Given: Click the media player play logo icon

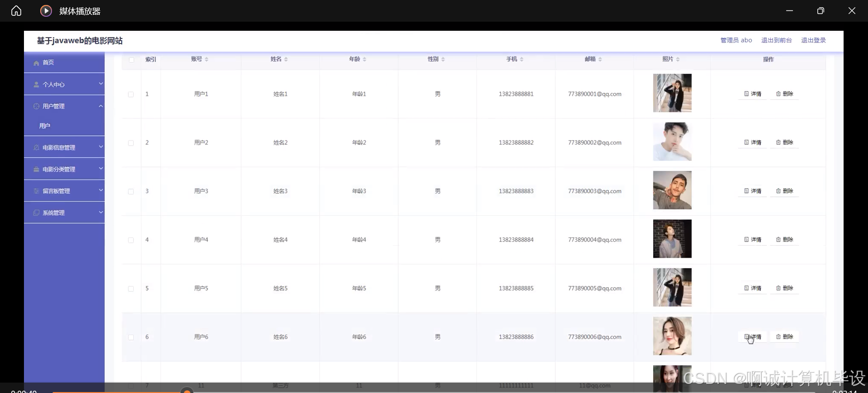Looking at the screenshot, I should (x=46, y=10).
